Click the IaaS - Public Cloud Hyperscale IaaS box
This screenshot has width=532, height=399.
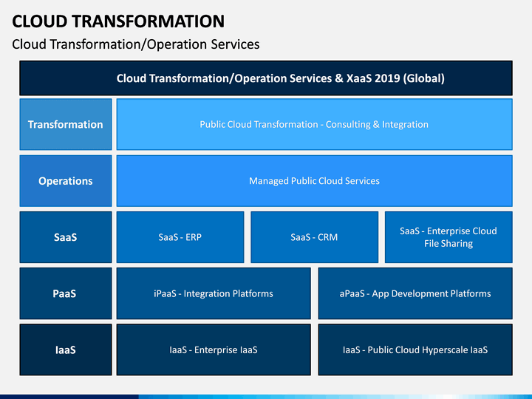(x=415, y=349)
